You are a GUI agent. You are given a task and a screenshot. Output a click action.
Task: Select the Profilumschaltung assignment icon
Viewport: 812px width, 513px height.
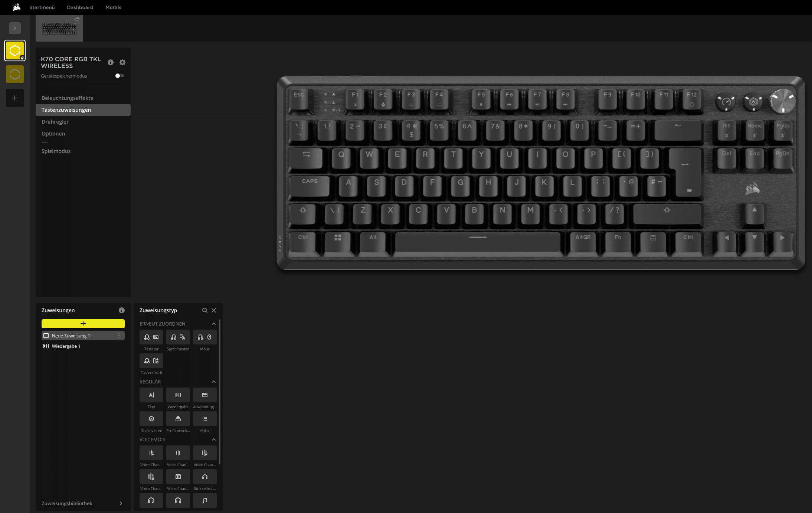[178, 419]
